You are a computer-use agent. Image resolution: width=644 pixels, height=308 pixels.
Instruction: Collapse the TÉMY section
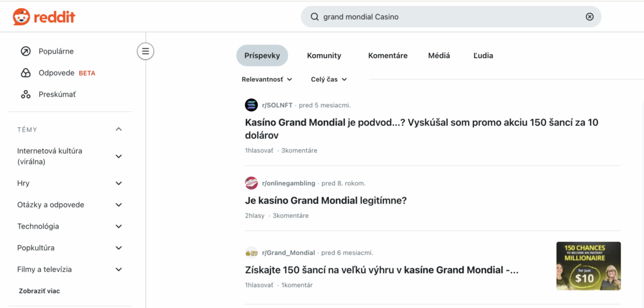pyautogui.click(x=119, y=129)
